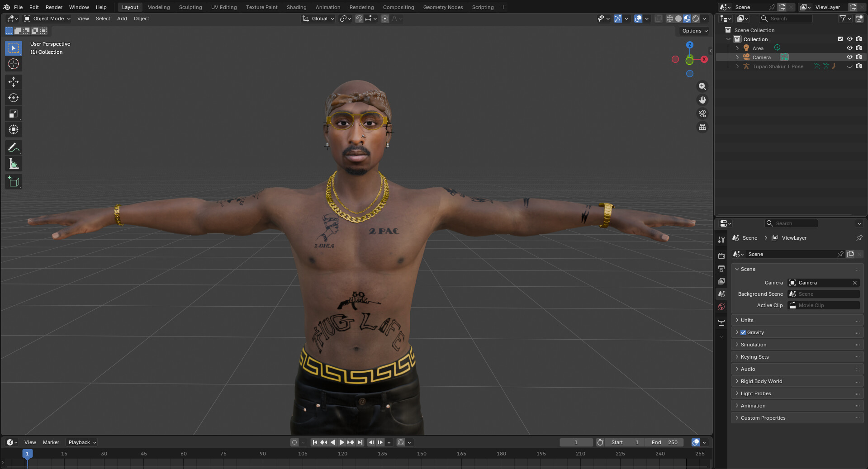
Task: Open the Playback dropdown in timeline
Action: tap(82, 442)
